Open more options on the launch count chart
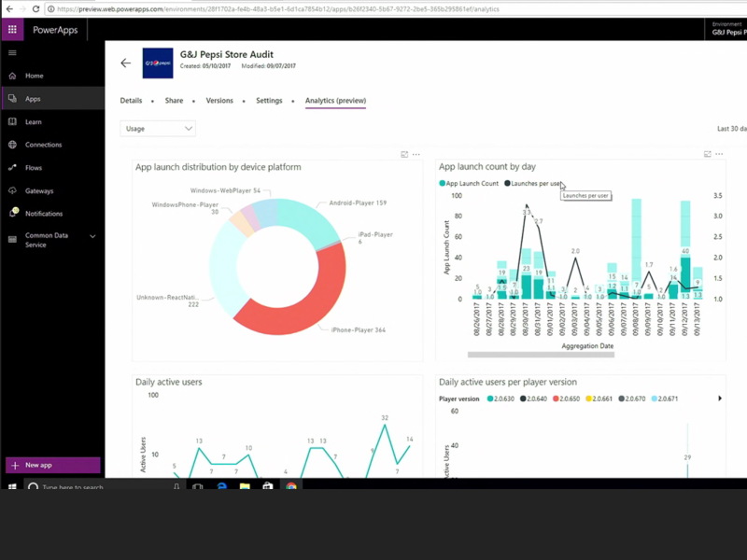Image resolution: width=747 pixels, height=560 pixels. (x=719, y=154)
